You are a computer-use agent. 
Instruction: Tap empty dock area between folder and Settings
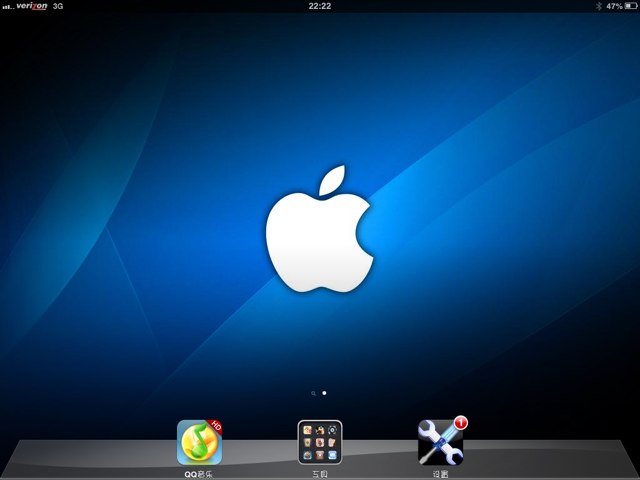tap(380, 450)
